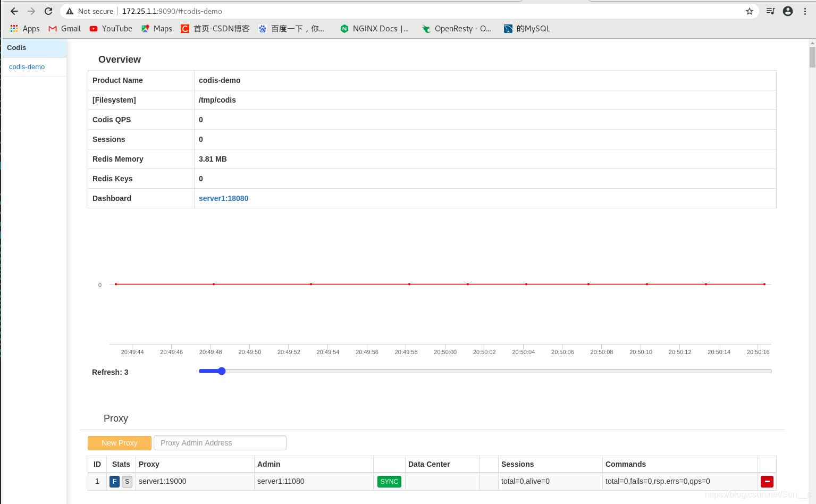Click the /tmp/codis filesystem value
Image resolution: width=816 pixels, height=504 pixels.
click(x=217, y=100)
